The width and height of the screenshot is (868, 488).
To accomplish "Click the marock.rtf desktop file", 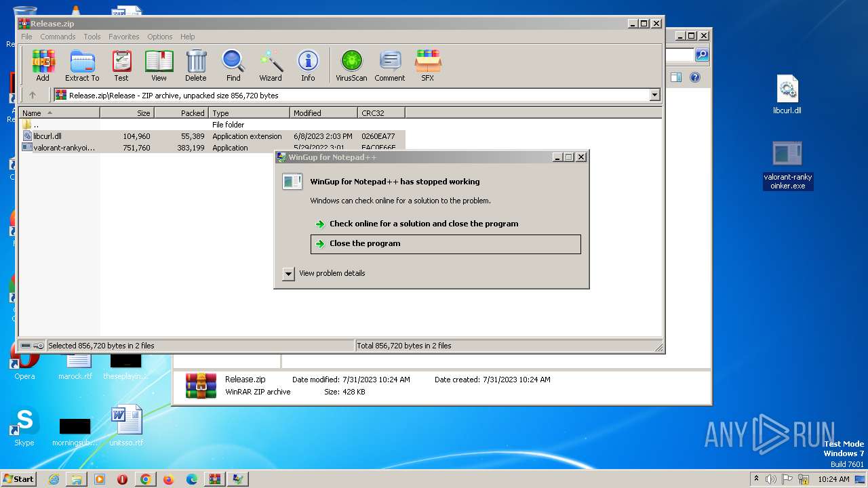I will tap(75, 366).
